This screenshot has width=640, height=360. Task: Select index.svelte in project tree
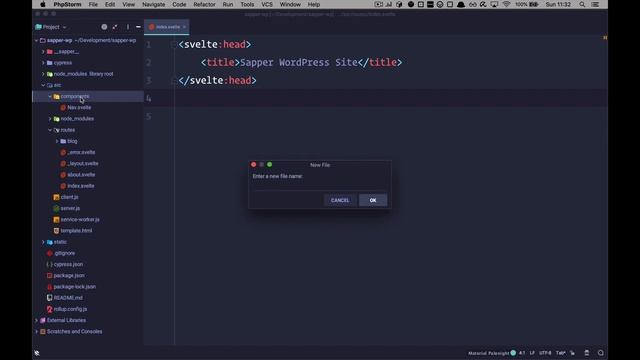(81, 186)
